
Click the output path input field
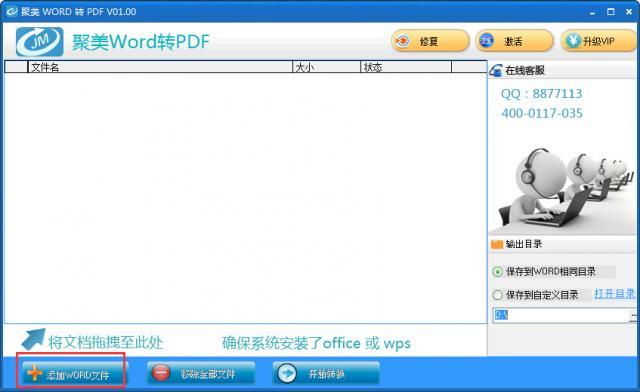pos(561,315)
